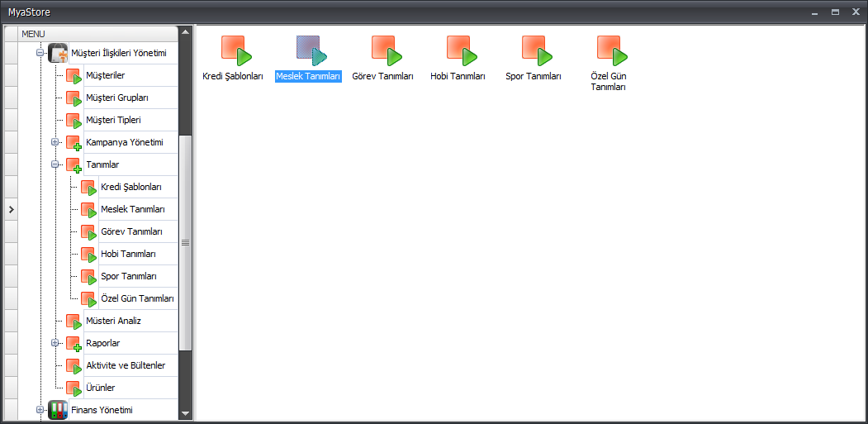Screen dimensions: 868x424
Task: Open the Özel Gün Tanımları icon in main panel
Action: [609, 51]
